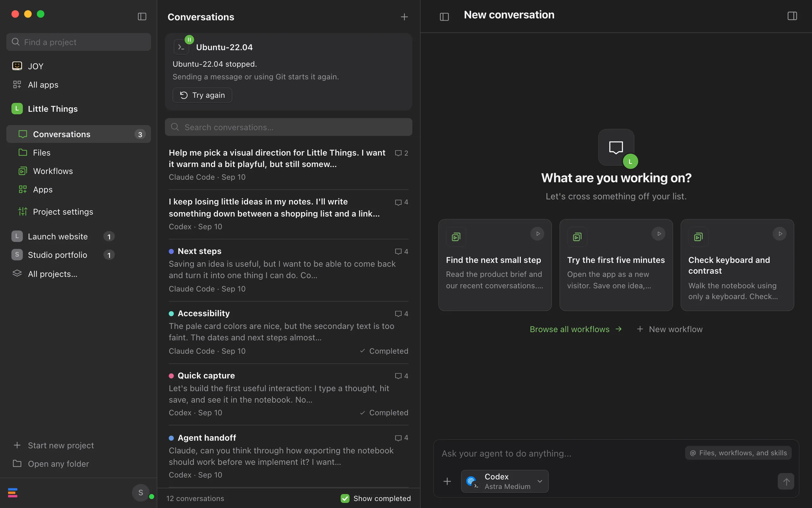
Task: Click the Try again button
Action: (x=202, y=95)
